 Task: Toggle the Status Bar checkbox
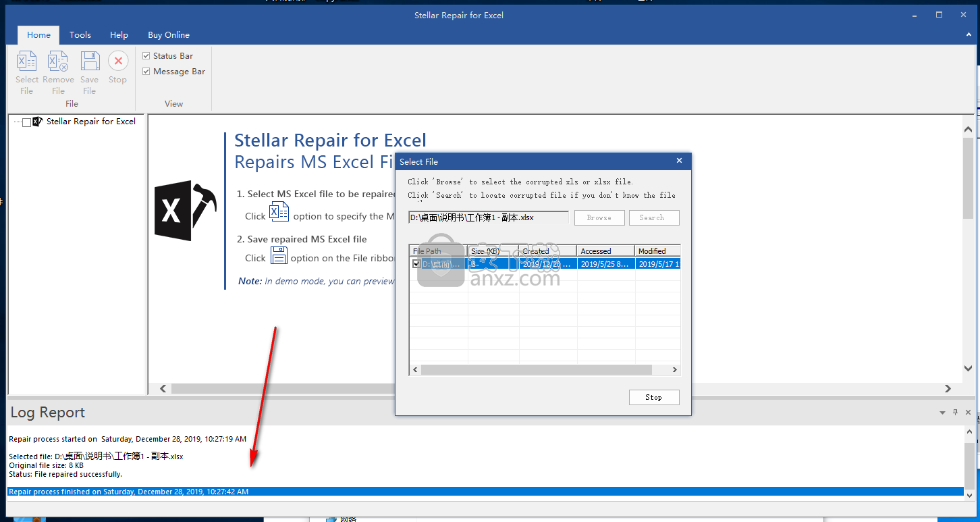[x=146, y=56]
